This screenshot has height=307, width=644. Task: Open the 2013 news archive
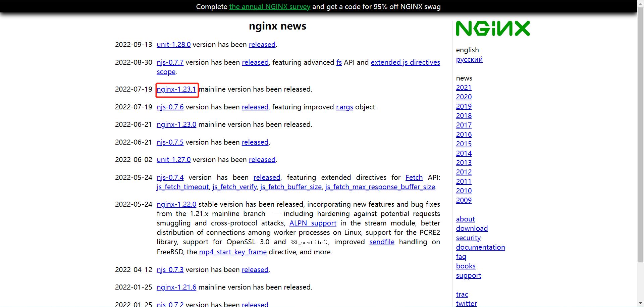pos(464,163)
